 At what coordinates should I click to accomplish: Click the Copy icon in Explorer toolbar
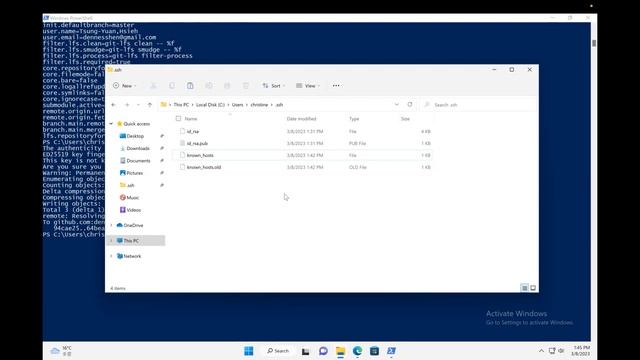(172, 86)
